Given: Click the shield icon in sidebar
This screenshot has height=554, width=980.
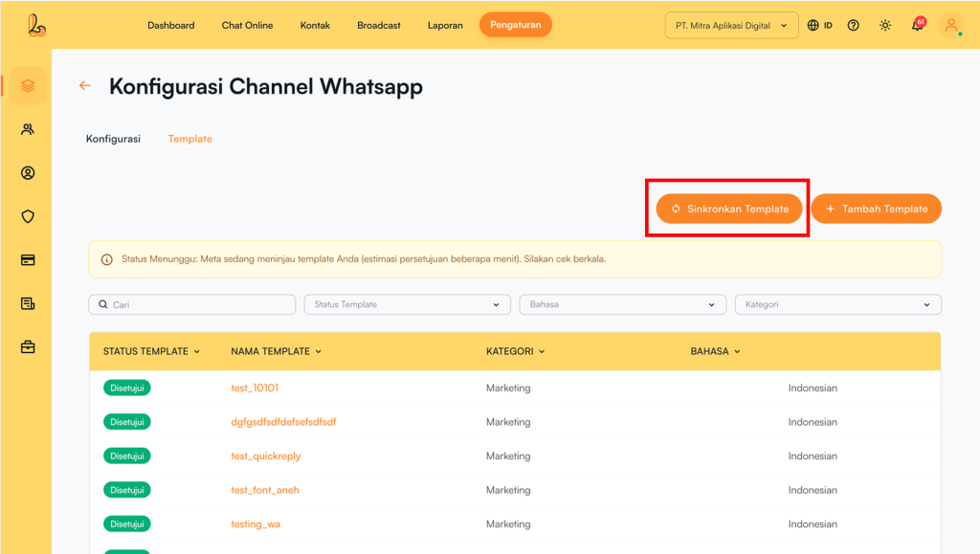Looking at the screenshot, I should (x=28, y=216).
